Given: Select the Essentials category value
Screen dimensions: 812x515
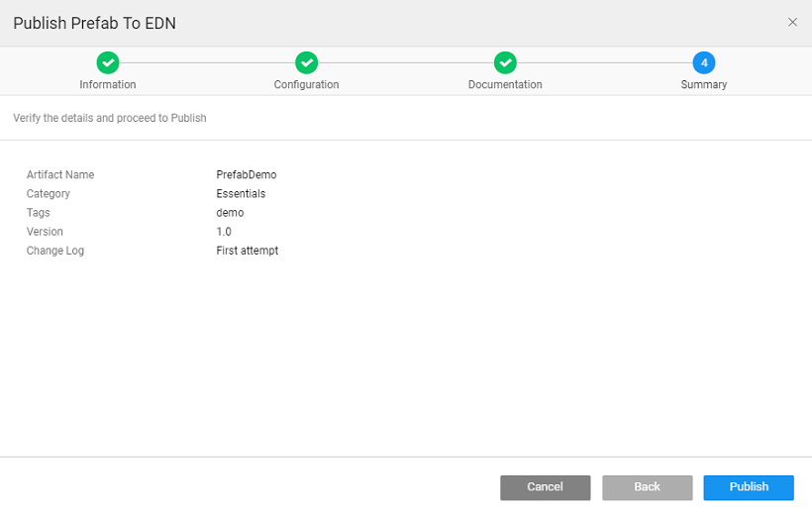Looking at the screenshot, I should [x=241, y=194].
